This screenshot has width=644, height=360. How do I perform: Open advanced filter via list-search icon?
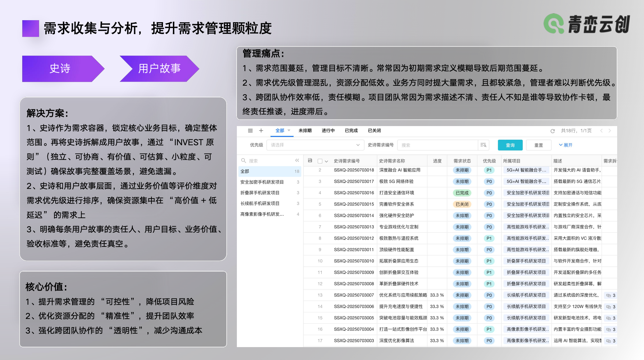pos(483,145)
